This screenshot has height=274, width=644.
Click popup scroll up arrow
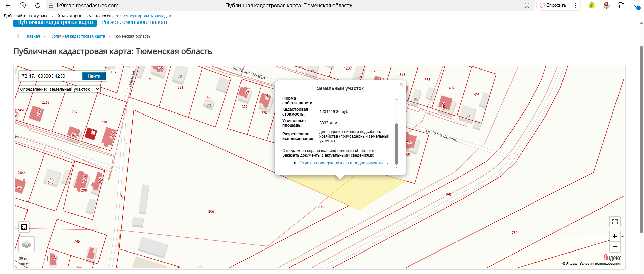(396, 100)
